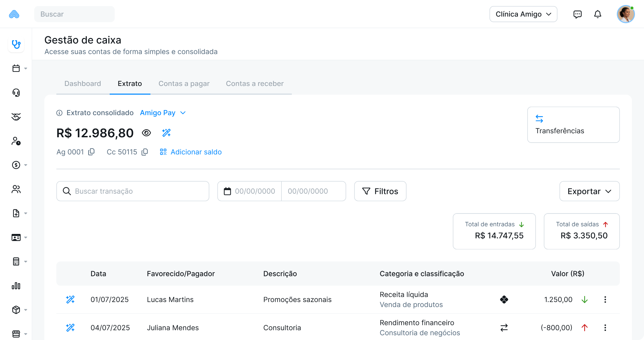This screenshot has height=340, width=644.
Task: Click the 01/07/2025 date cell
Action: pos(110,299)
